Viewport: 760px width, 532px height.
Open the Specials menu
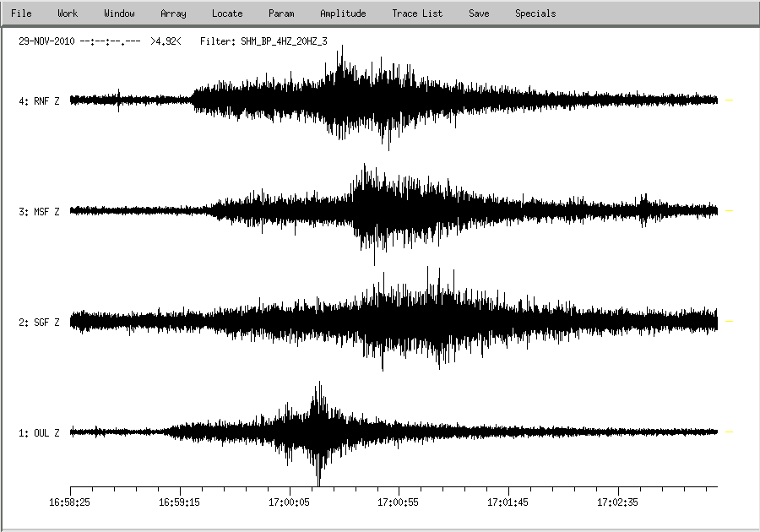click(x=535, y=14)
